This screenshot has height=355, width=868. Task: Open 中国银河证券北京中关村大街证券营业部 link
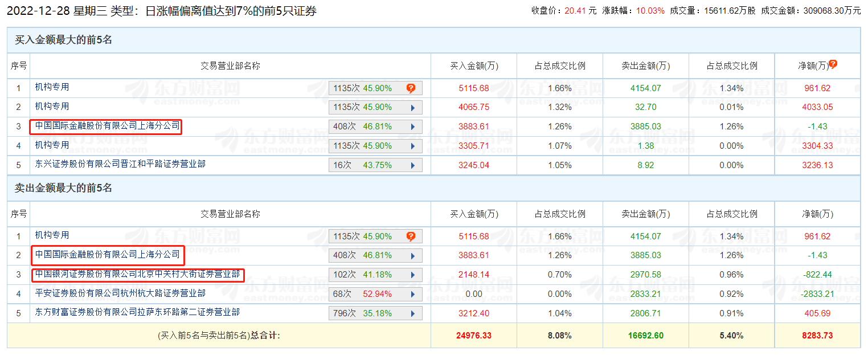pos(137,274)
